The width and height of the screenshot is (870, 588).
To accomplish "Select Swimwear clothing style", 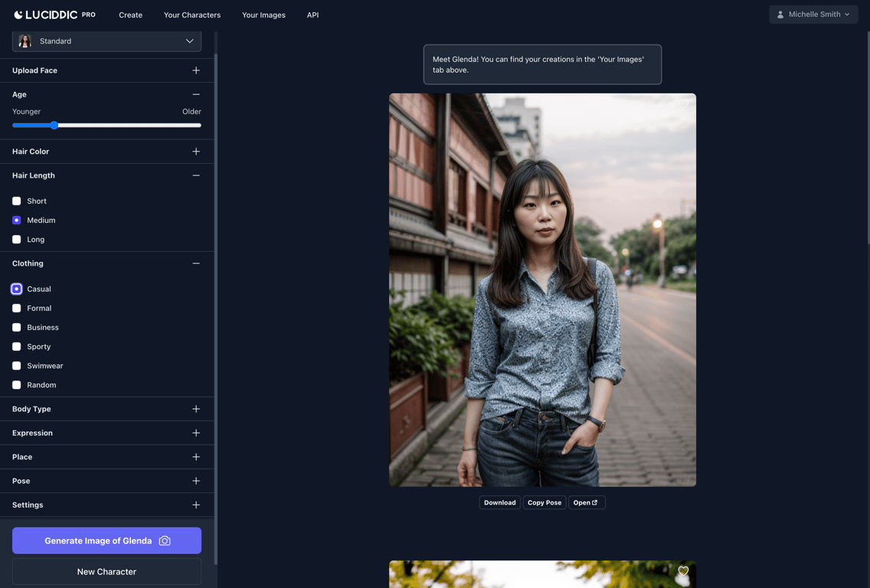I will click(x=16, y=365).
